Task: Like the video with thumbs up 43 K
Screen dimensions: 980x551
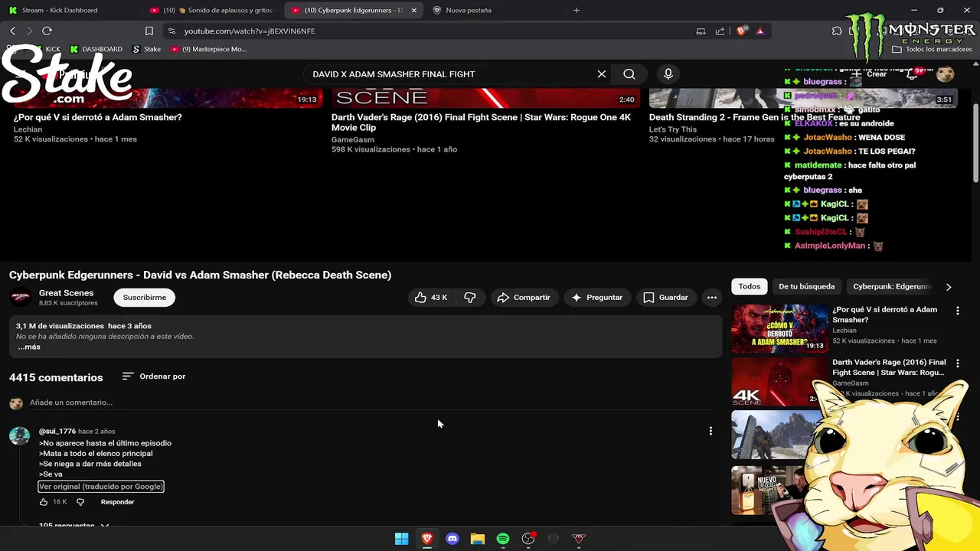Action: 430,297
